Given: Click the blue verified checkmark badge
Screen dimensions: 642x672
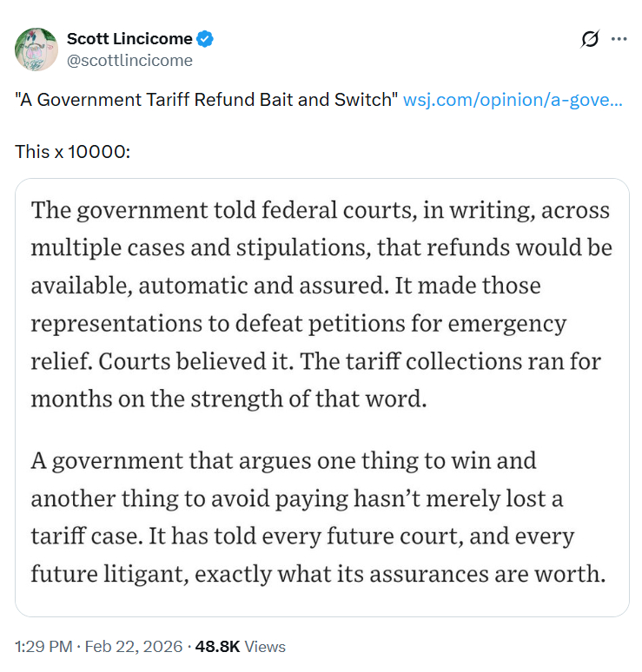Looking at the screenshot, I should (x=206, y=39).
